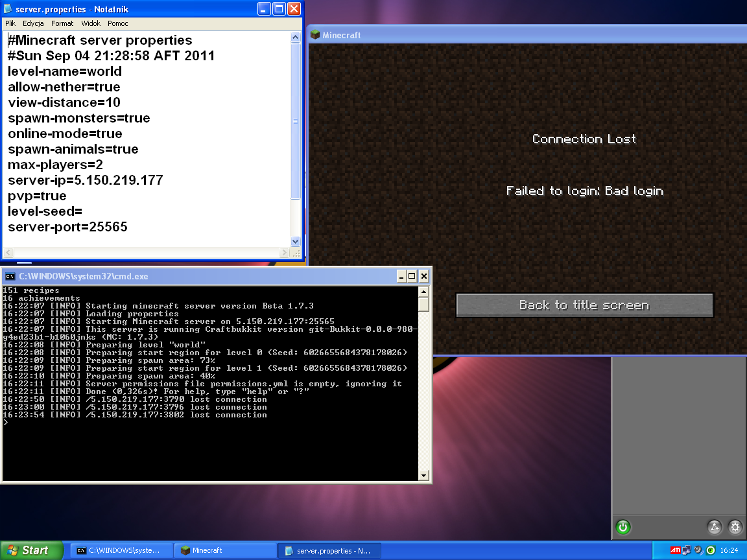Click the view-distance=10 line

(x=64, y=102)
